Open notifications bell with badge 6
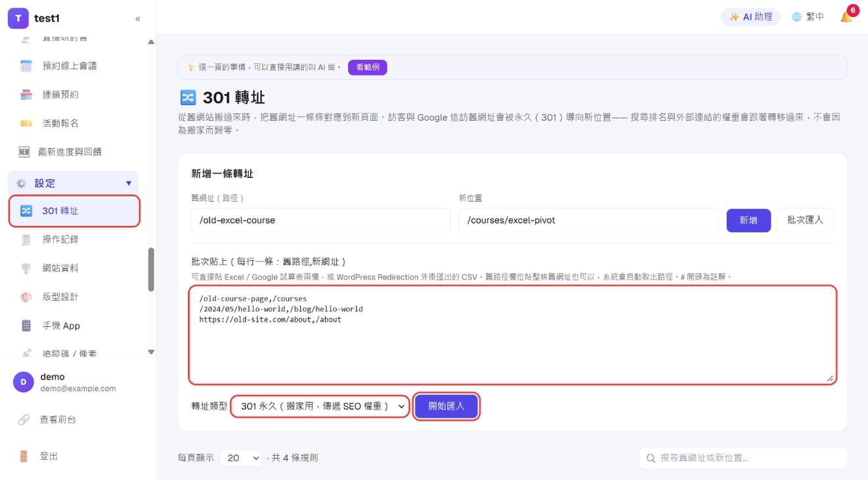868x480 pixels. pyautogui.click(x=847, y=16)
